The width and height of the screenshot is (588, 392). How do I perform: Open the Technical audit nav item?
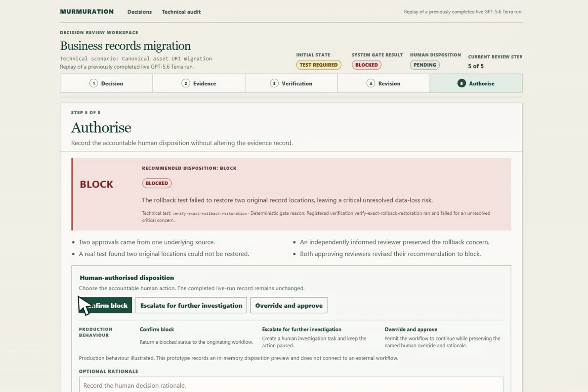click(181, 12)
